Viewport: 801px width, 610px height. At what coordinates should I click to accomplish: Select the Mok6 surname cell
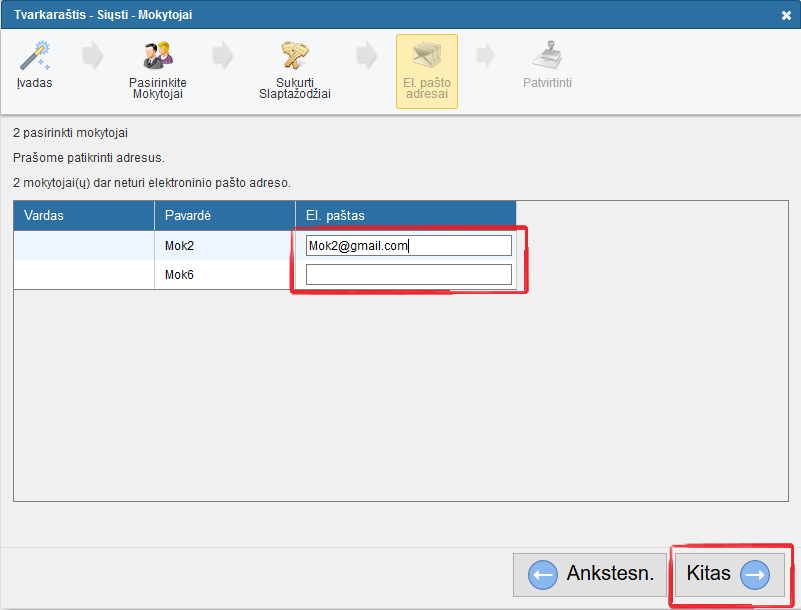coord(224,275)
